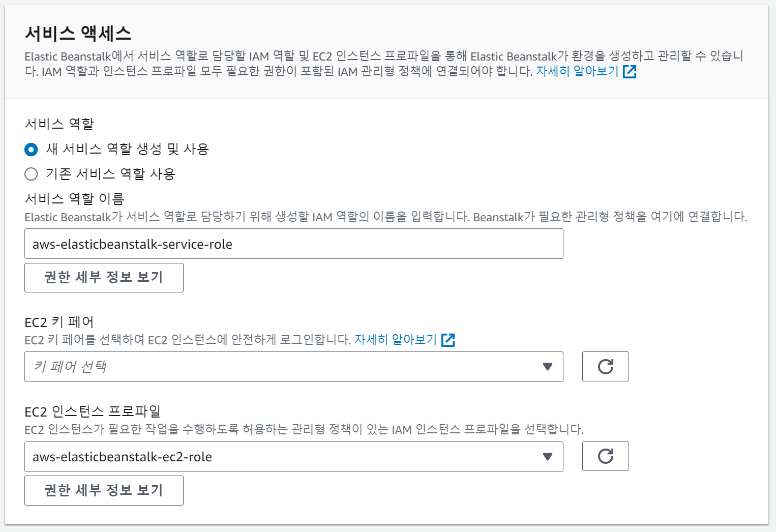Click the arrow icon in the 키 페어 선택 box

pos(548,367)
